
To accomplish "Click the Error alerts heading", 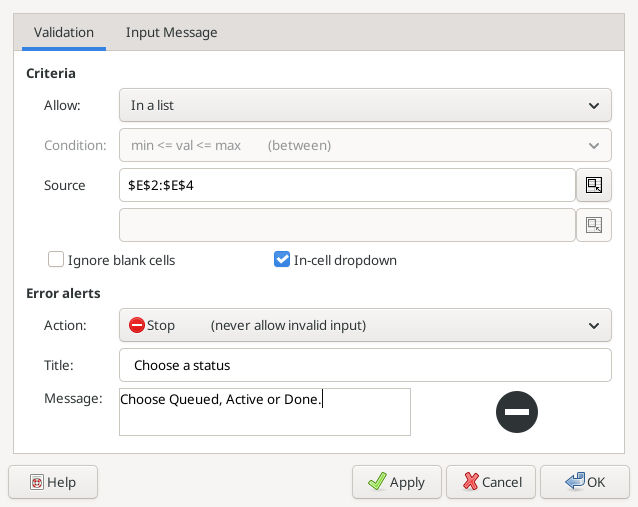I will click(x=63, y=293).
